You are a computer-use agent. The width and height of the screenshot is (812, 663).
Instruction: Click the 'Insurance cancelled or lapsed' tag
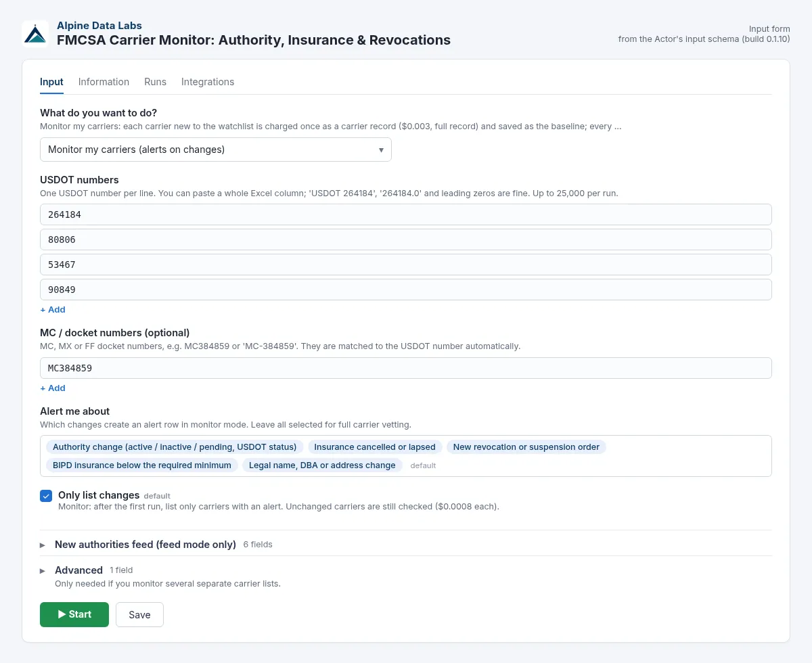point(375,447)
